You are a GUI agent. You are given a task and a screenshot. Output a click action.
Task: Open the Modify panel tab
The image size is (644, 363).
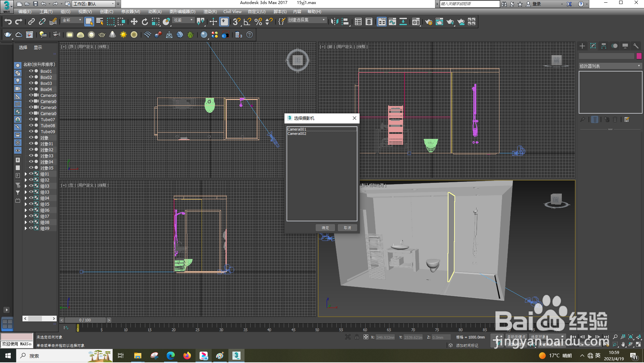(x=593, y=46)
